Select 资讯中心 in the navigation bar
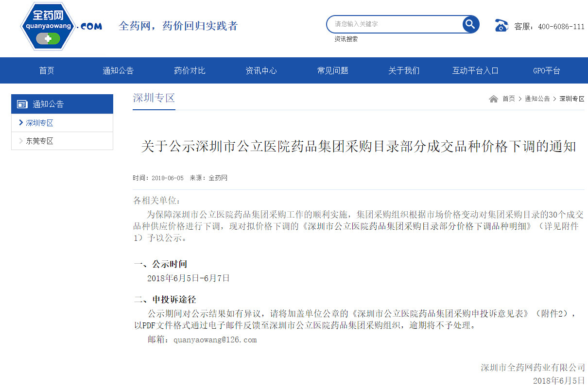 (261, 71)
